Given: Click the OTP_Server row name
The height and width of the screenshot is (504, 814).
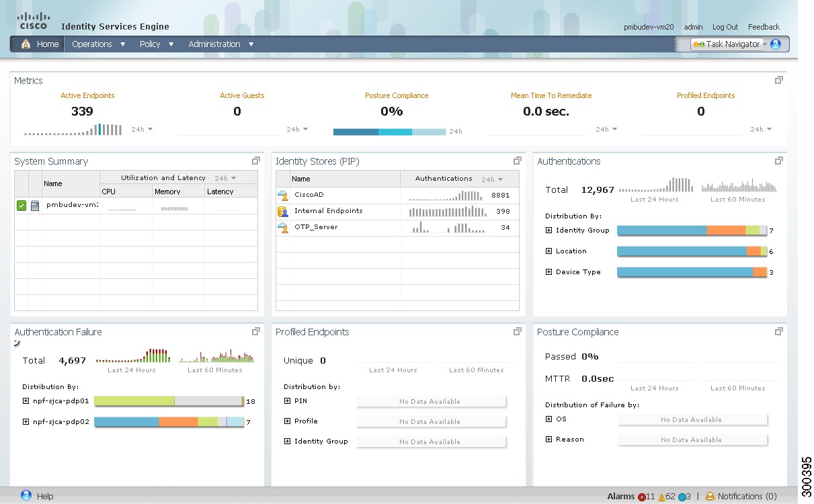Looking at the screenshot, I should (316, 227).
